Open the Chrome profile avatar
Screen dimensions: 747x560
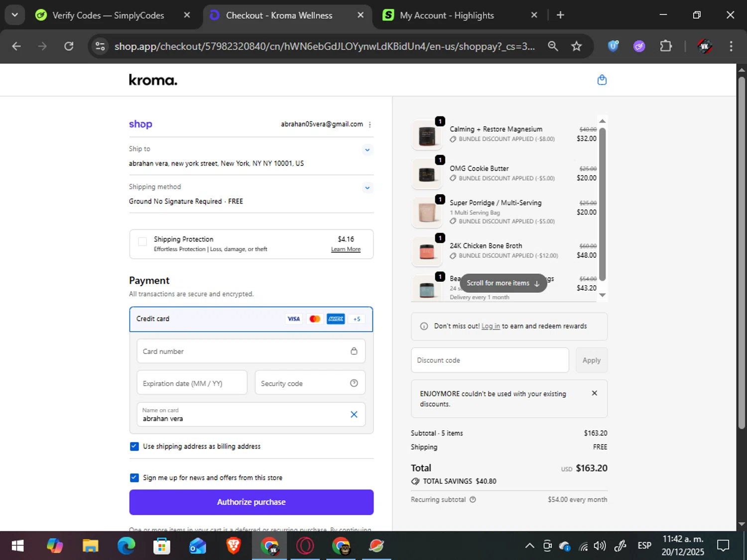704,46
